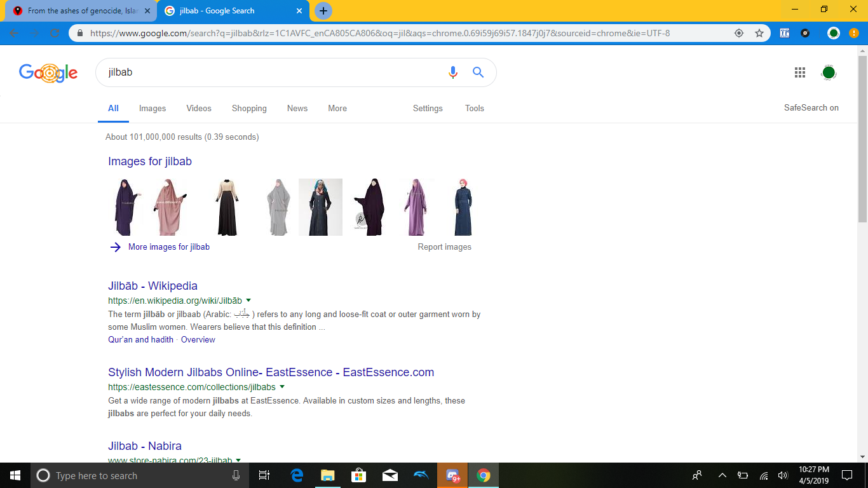Open the Overview sitelink
The height and width of the screenshot is (488, 868).
pyautogui.click(x=198, y=340)
